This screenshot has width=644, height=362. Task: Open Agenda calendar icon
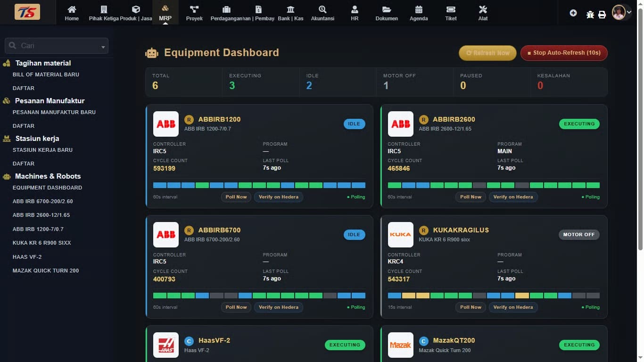[x=419, y=9]
